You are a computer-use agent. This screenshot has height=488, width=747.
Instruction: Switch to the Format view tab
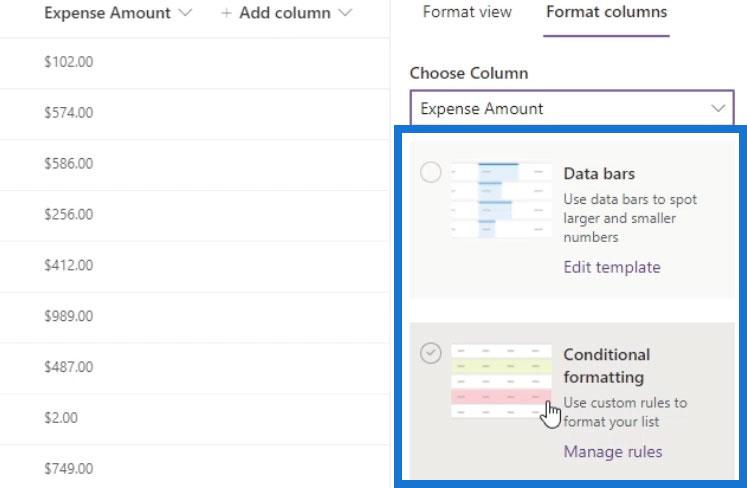click(467, 12)
